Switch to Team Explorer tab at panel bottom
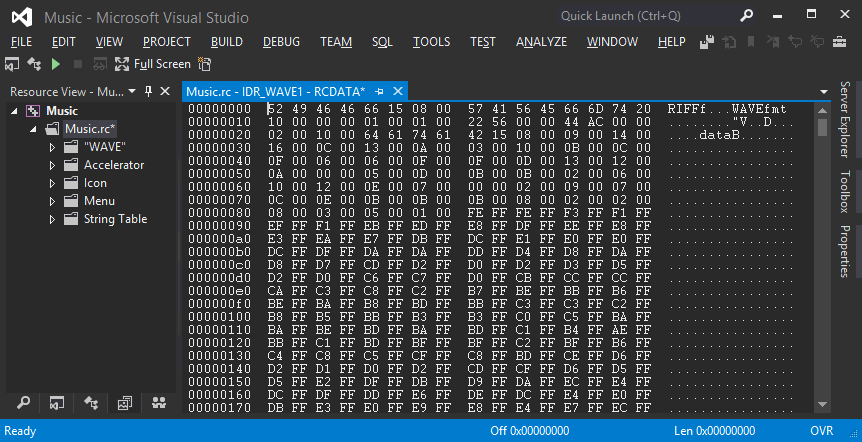 coord(159,403)
